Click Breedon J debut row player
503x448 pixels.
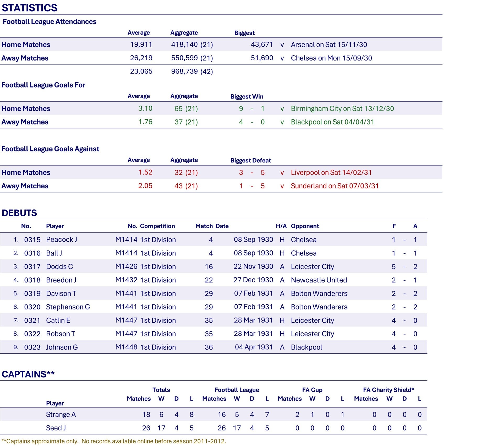pyautogui.click(x=61, y=280)
